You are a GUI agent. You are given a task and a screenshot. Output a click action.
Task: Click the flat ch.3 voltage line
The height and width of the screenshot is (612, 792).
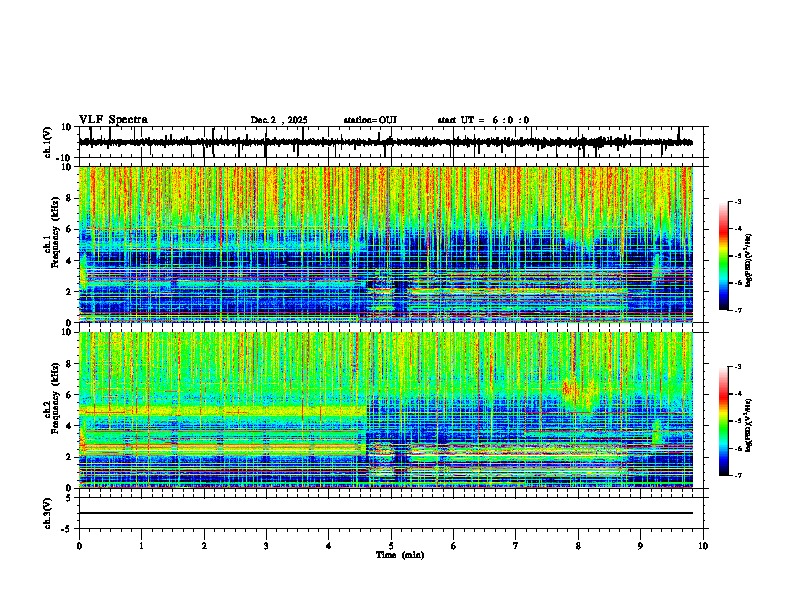point(385,513)
